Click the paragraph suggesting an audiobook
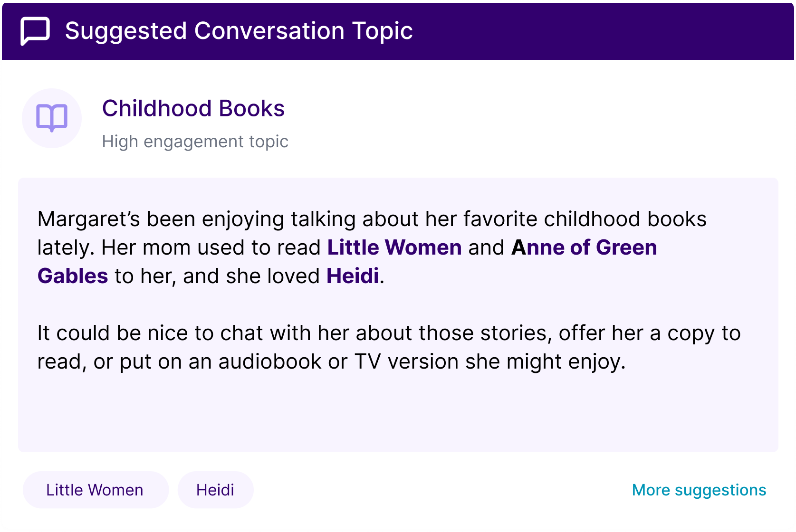The width and height of the screenshot is (796, 532). coord(389,347)
